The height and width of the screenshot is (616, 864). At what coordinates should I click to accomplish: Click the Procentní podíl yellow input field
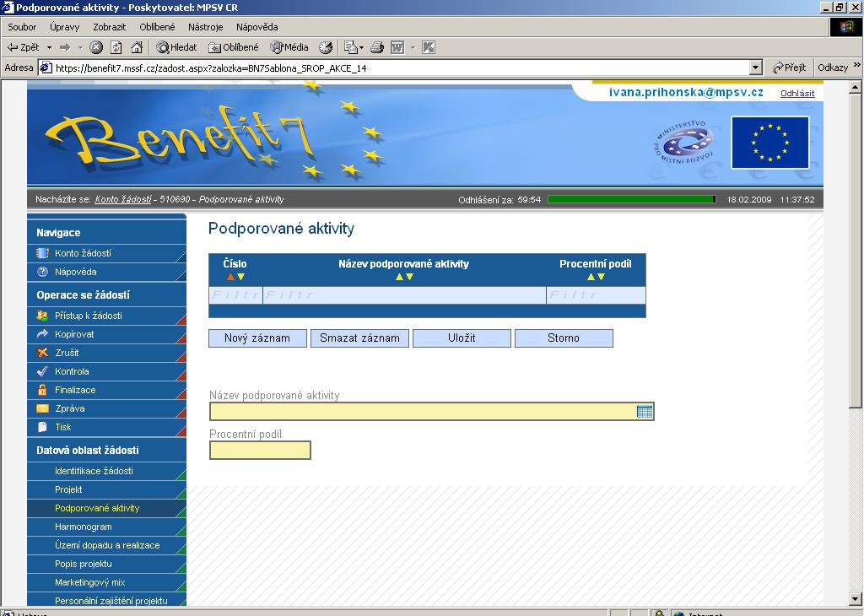260,450
